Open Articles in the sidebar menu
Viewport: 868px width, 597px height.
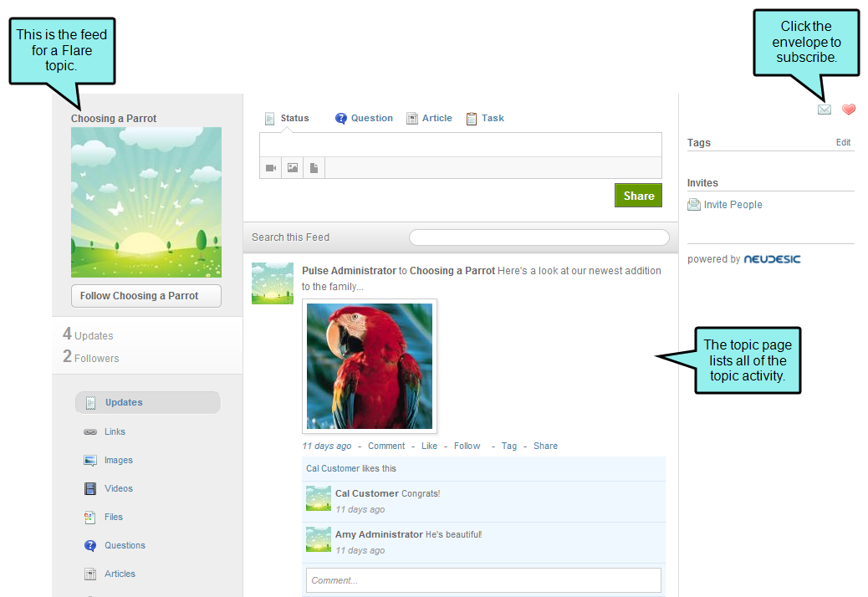[120, 574]
